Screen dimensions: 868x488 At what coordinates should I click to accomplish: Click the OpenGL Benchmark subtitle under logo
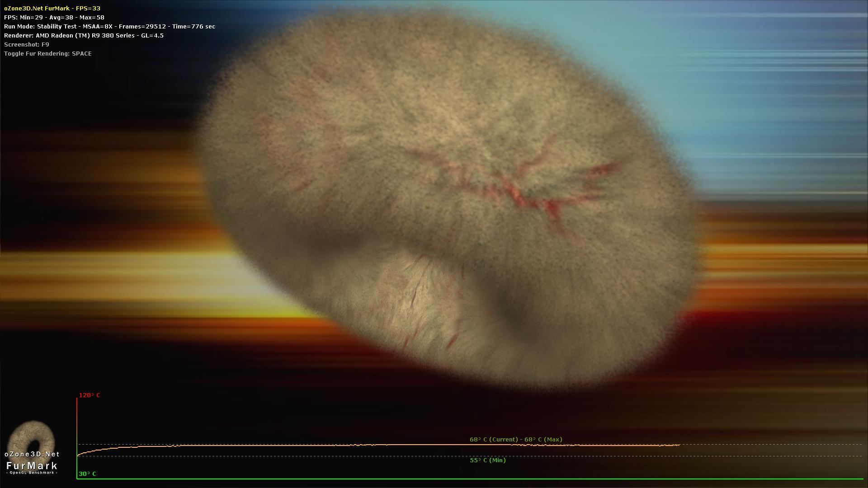pos(32,473)
